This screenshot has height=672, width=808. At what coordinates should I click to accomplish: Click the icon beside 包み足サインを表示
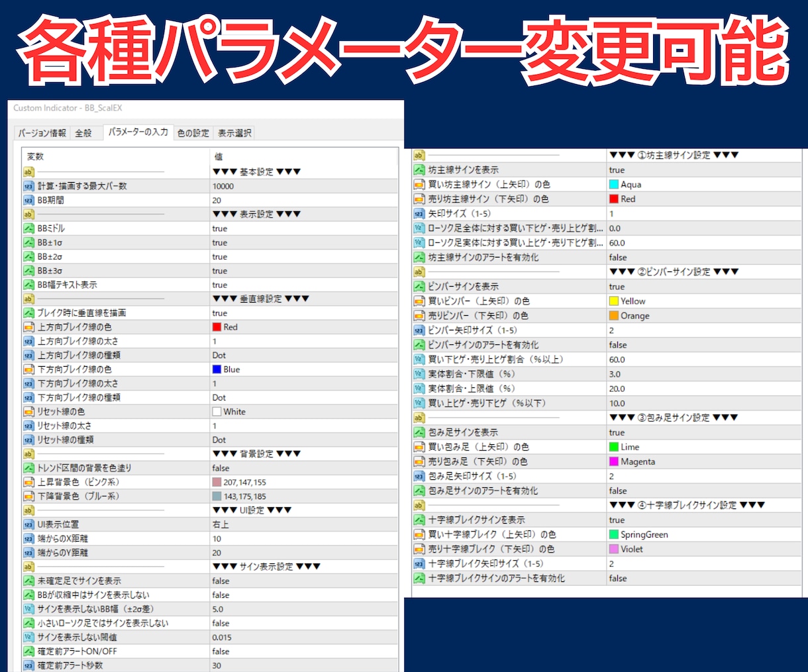[419, 432]
